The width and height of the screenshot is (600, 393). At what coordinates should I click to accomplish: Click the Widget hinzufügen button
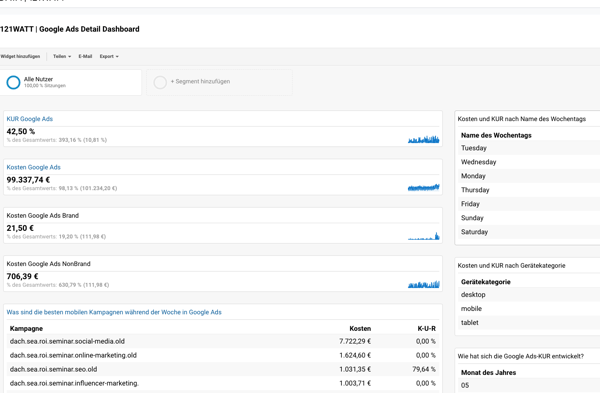[20, 56]
